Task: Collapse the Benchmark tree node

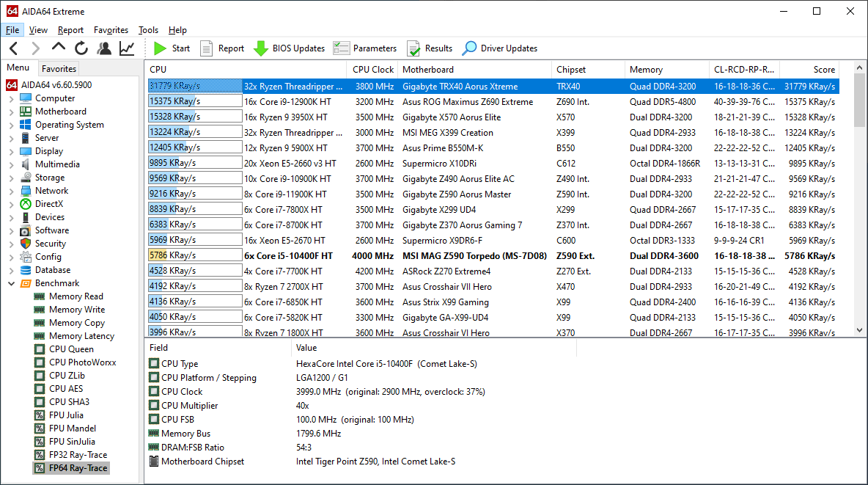Action: click(12, 283)
